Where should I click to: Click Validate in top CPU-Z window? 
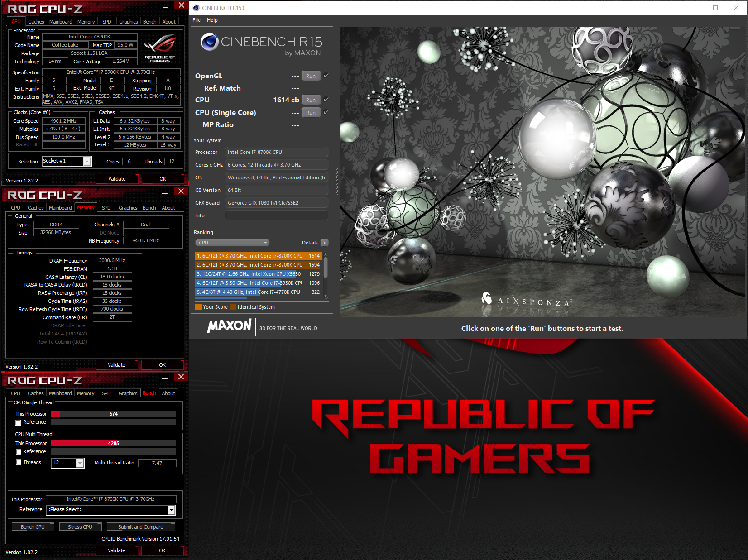tap(117, 179)
